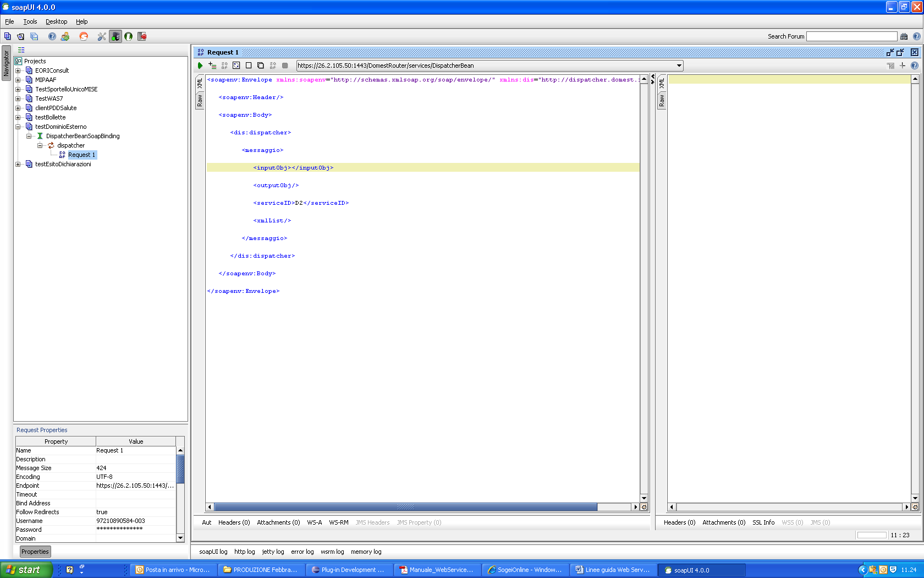Click the request horizontal scrollbar thumb
This screenshot has height=578, width=924.
click(x=406, y=507)
